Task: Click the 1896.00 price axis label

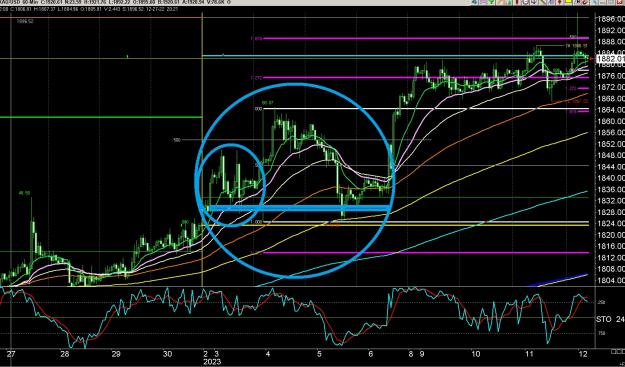Action: coord(610,18)
